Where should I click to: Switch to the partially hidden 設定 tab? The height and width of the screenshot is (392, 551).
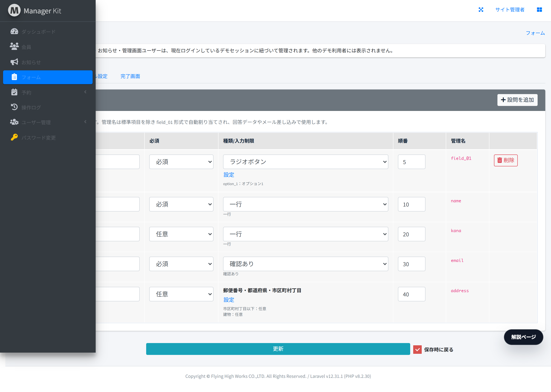[x=102, y=76]
